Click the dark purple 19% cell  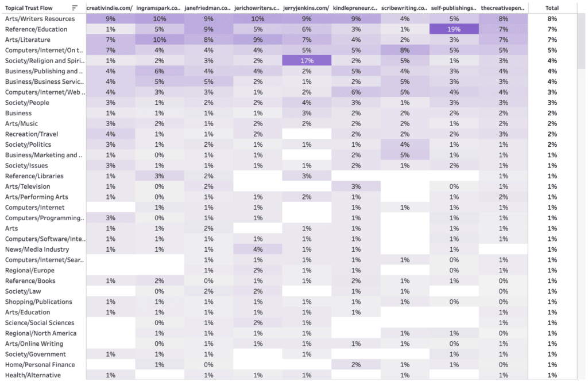454,29
